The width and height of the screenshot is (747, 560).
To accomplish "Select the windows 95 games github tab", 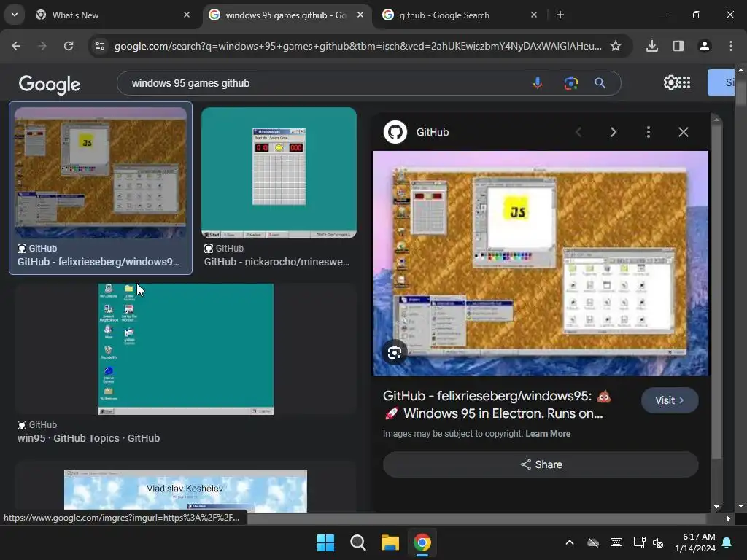I will tap(285, 15).
